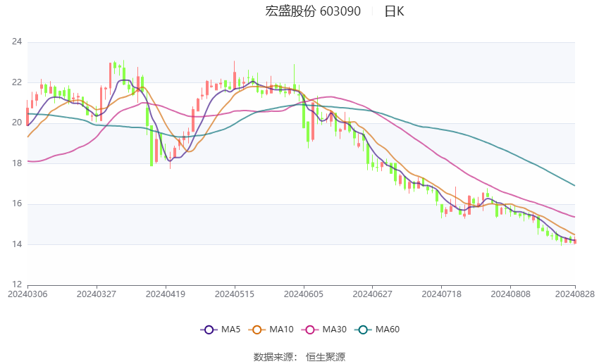Screen dimensions: 599x364
Task: Click the x-axis date 20240515
Action: 235,294
